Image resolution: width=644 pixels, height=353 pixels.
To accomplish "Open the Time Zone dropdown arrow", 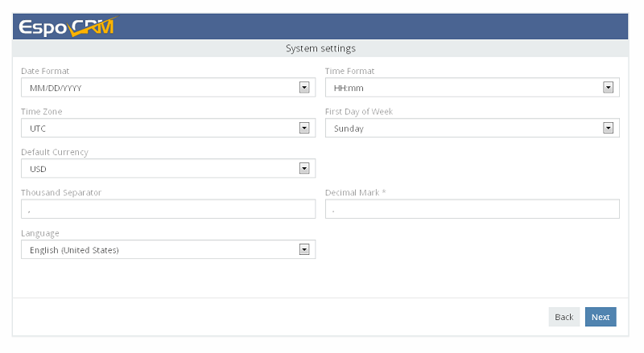I will 304,128.
